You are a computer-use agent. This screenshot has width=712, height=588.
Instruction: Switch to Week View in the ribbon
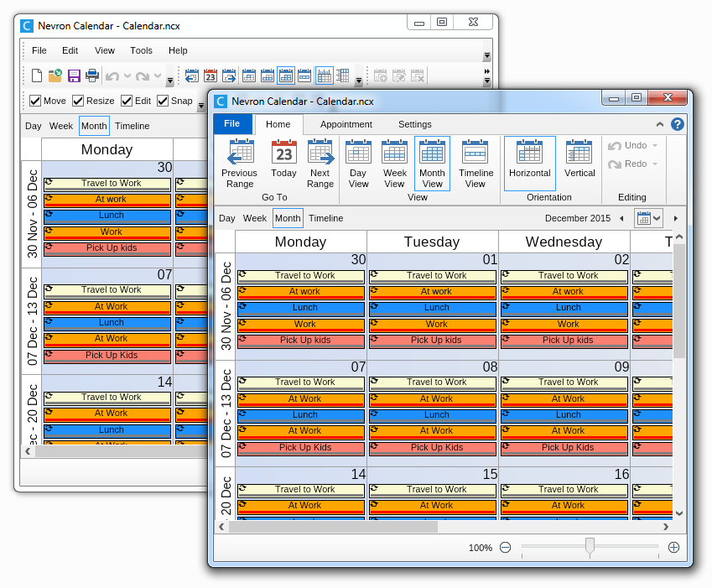point(394,164)
